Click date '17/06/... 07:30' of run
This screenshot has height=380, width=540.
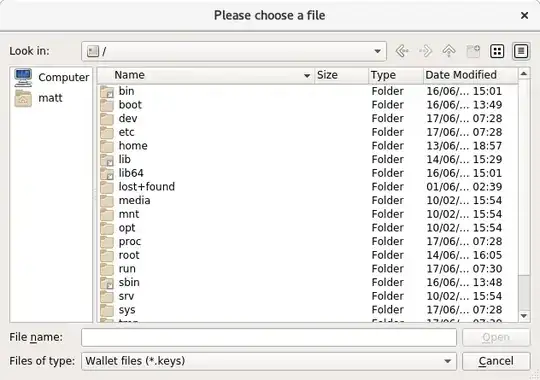coord(464,269)
